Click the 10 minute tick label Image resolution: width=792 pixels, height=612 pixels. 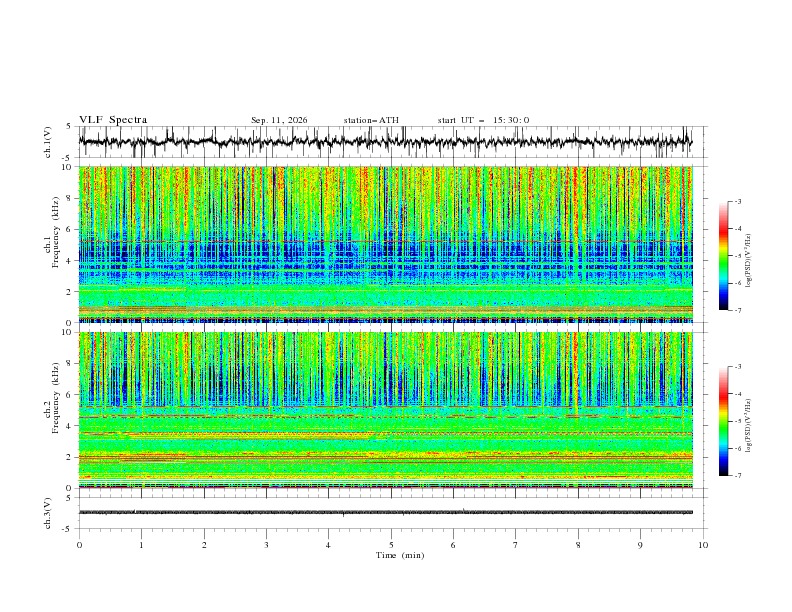703,545
